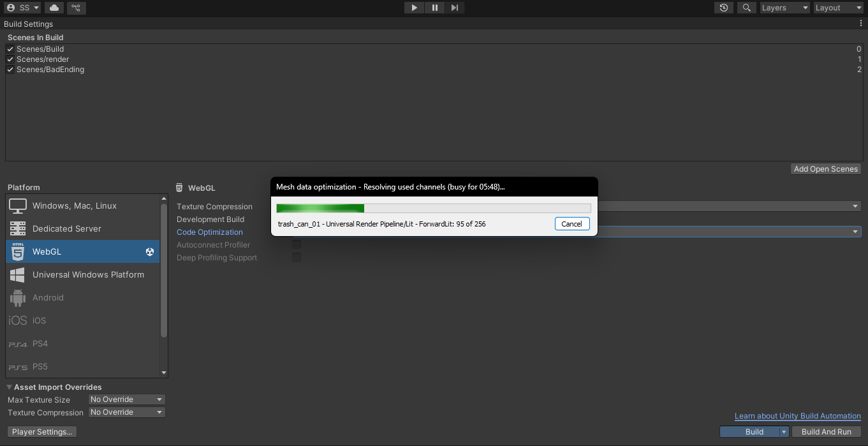Image resolution: width=868 pixels, height=446 pixels.
Task: Click the HTML5 WebGL icon
Action: coord(18,251)
